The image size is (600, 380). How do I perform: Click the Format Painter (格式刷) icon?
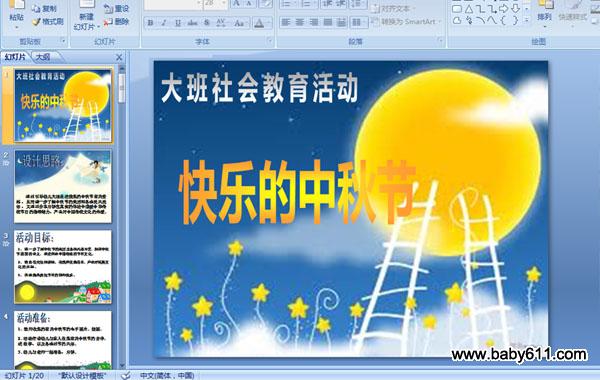point(48,22)
